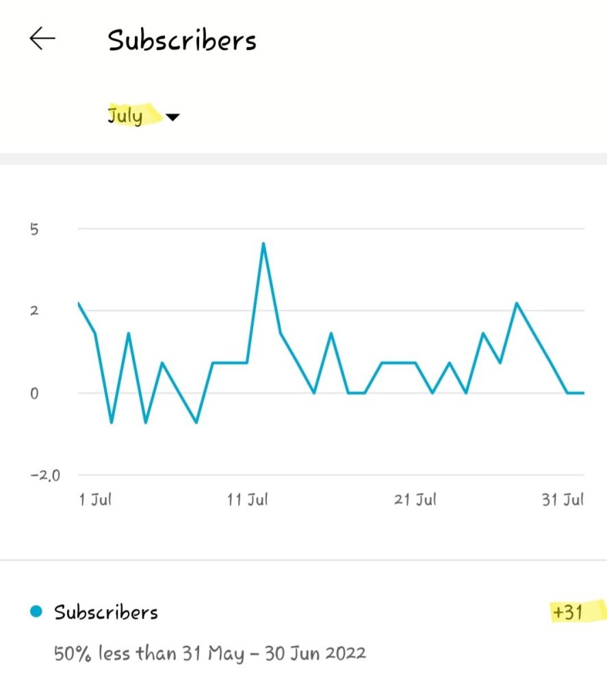Select the highlighted July period label
Screen dimensions: 607x700
(126, 116)
